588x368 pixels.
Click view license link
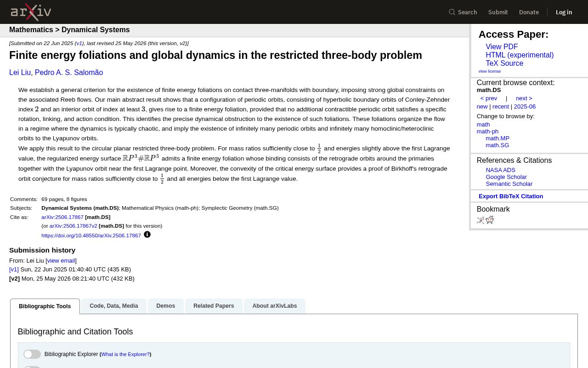click(490, 71)
